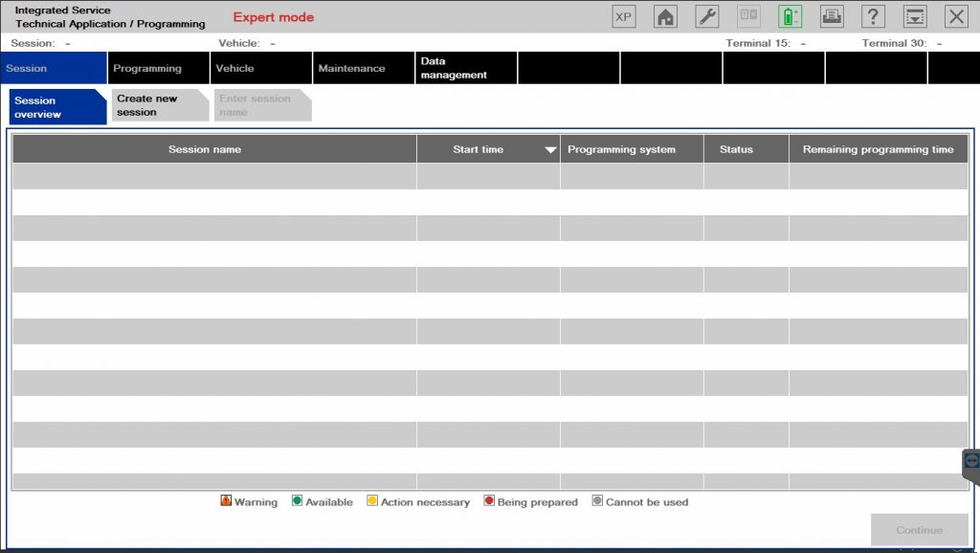This screenshot has height=553, width=980.
Task: Switch to the Maintenance menu tab
Action: [351, 69]
